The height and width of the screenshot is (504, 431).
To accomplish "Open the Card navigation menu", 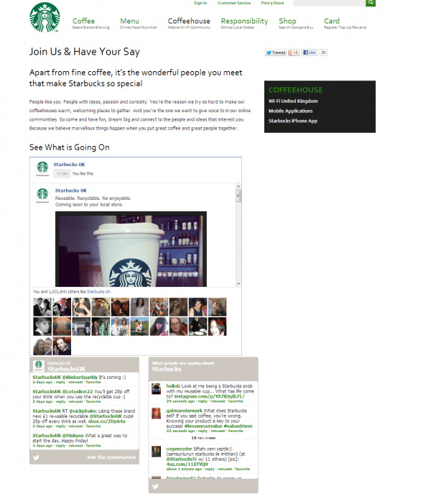I will coord(331,21).
